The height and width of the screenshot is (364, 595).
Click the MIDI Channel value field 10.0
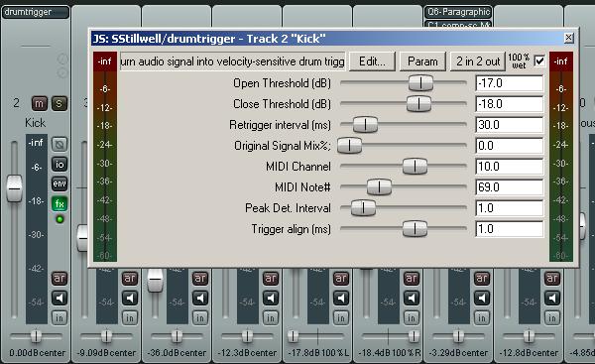coord(510,167)
